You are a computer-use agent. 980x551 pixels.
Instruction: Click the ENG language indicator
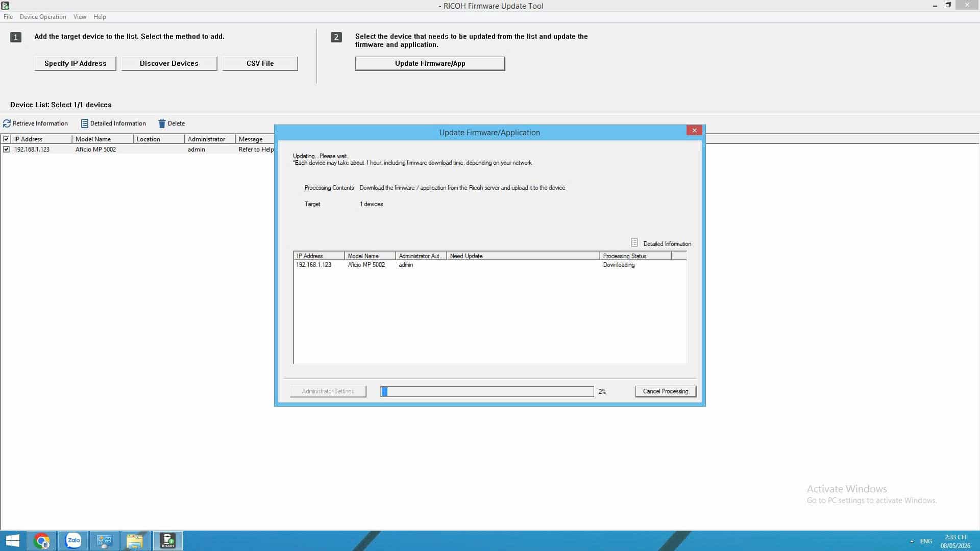click(926, 541)
